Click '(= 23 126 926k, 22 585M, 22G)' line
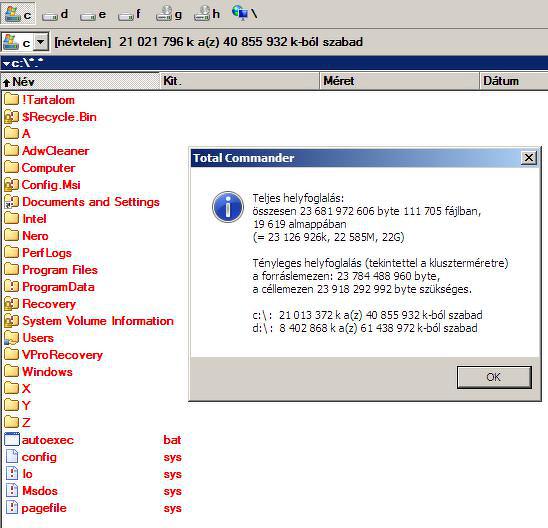548x528 pixels. point(329,237)
